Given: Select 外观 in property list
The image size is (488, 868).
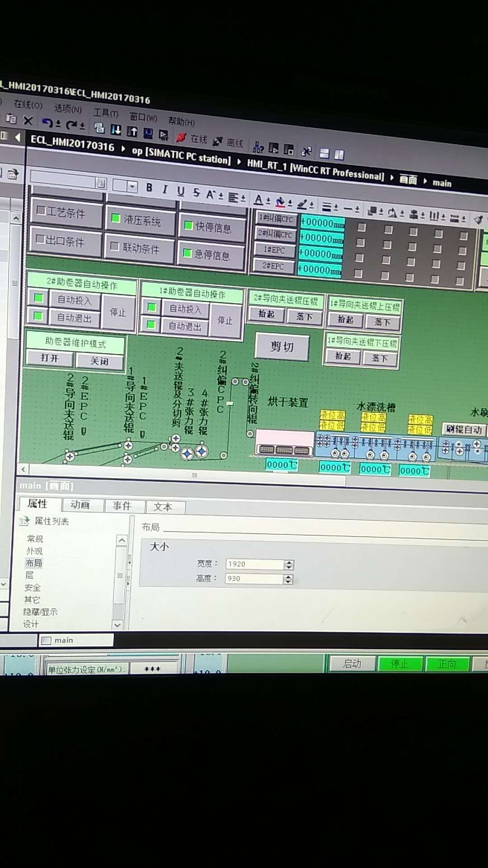Looking at the screenshot, I should [x=34, y=551].
